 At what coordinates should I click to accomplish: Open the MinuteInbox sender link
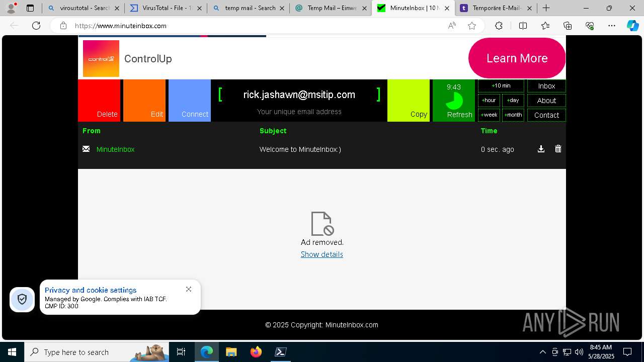115,149
